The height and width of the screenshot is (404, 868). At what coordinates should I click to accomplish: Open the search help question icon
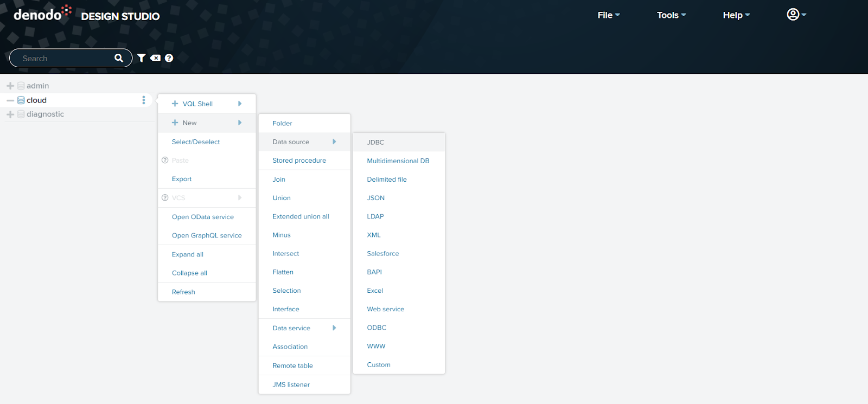(x=169, y=58)
